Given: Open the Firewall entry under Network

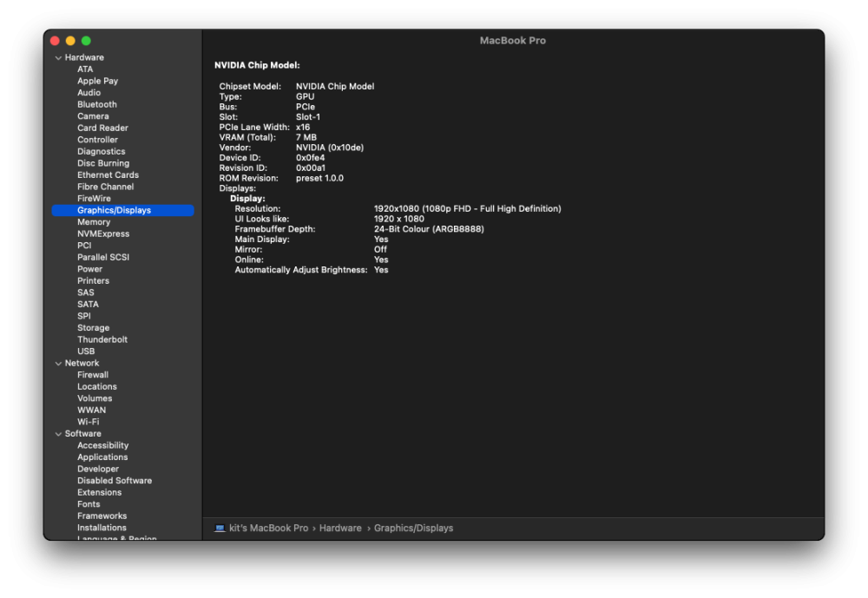Looking at the screenshot, I should (x=93, y=375).
